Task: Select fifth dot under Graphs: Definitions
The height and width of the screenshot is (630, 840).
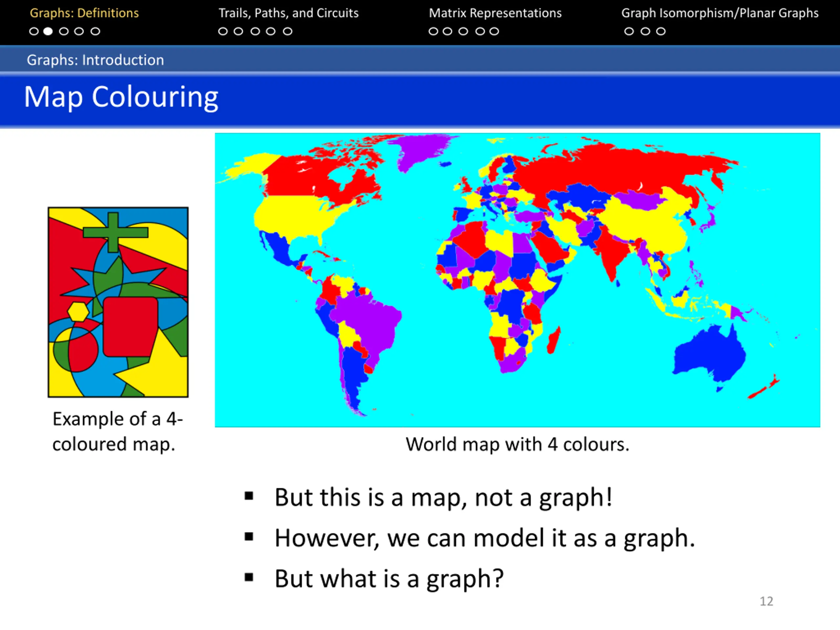Action: (x=95, y=31)
